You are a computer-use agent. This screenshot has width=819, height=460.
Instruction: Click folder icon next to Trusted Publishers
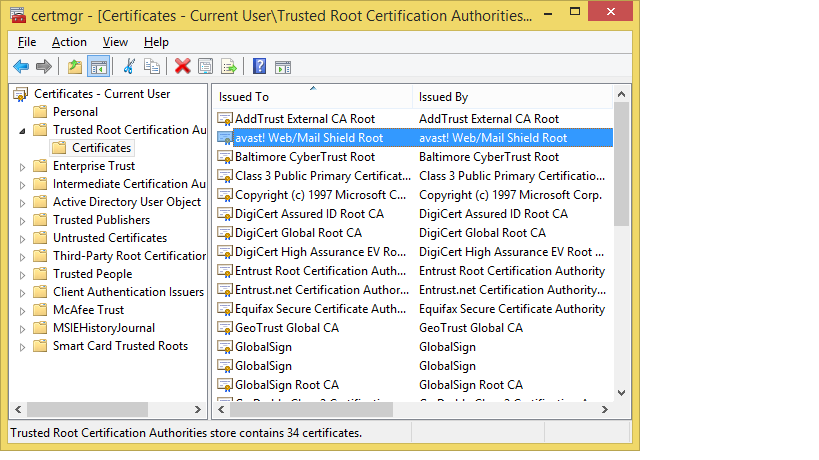coord(40,220)
